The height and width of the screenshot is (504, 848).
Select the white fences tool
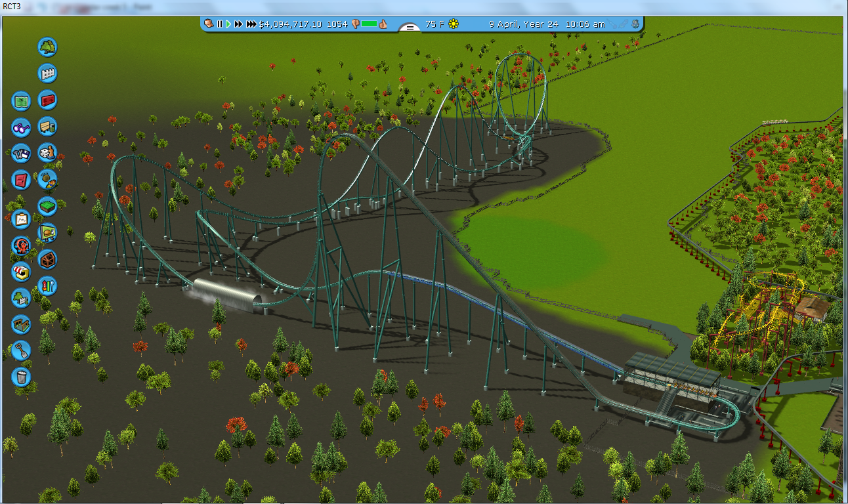47,73
